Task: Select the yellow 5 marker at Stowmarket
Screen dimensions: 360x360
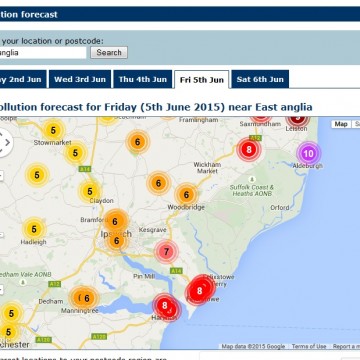Action: pos(53,130)
